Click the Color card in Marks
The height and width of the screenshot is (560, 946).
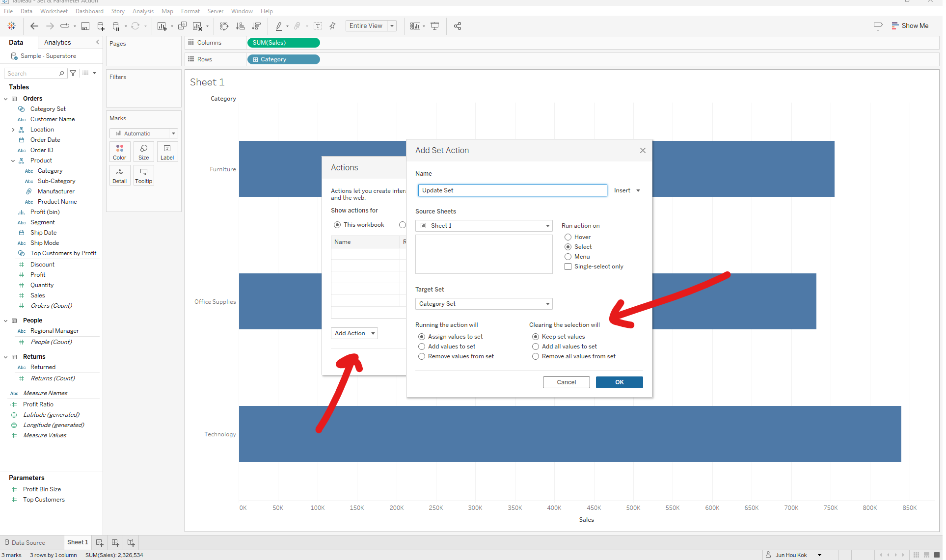point(120,152)
